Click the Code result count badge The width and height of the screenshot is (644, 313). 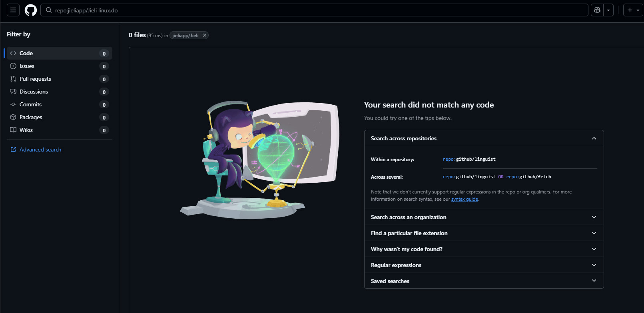tap(104, 54)
